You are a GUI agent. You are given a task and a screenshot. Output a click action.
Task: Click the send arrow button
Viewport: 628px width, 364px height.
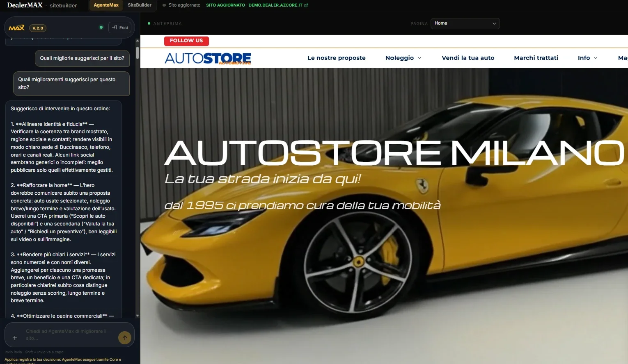click(125, 338)
